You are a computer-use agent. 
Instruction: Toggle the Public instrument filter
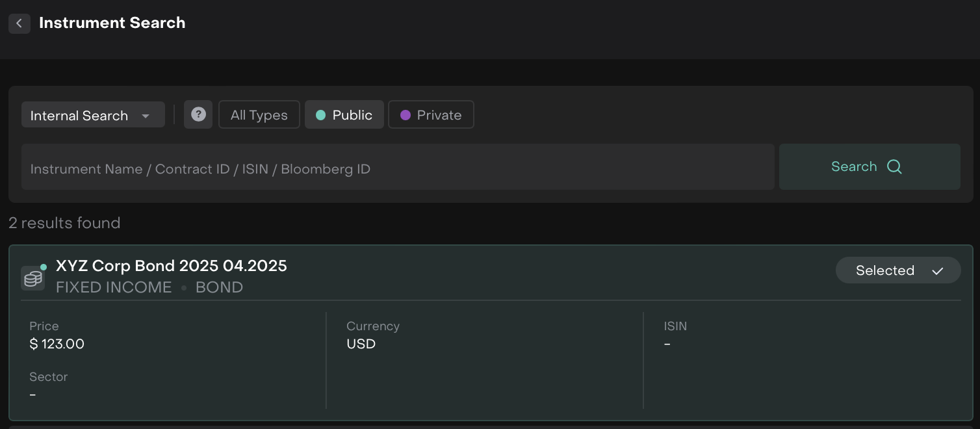point(344,115)
